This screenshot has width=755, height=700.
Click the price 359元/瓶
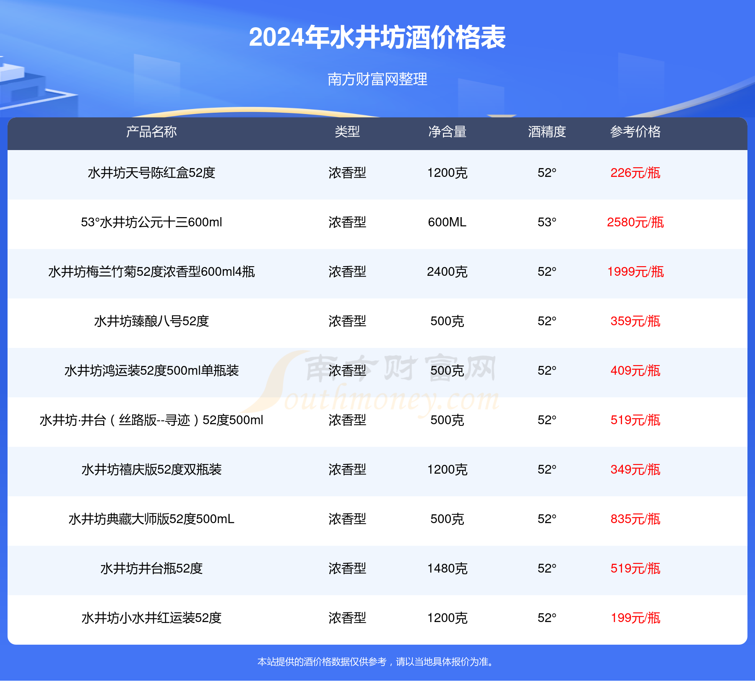click(635, 321)
